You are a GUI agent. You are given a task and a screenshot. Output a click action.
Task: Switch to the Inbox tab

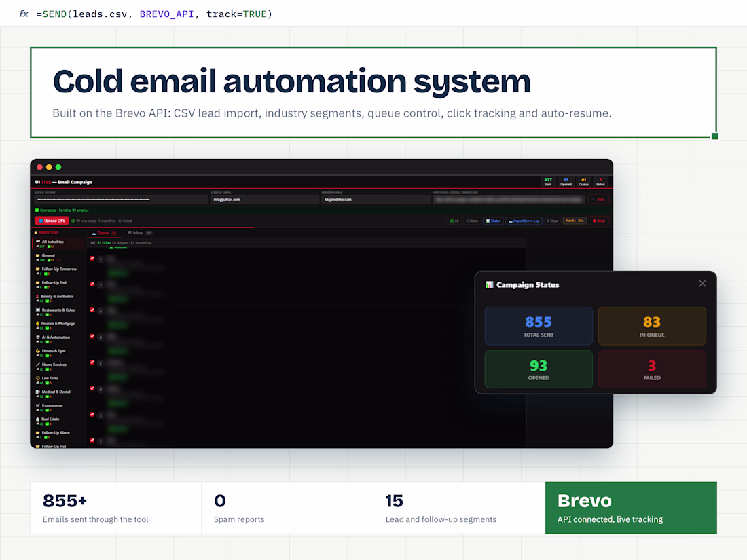(x=140, y=234)
